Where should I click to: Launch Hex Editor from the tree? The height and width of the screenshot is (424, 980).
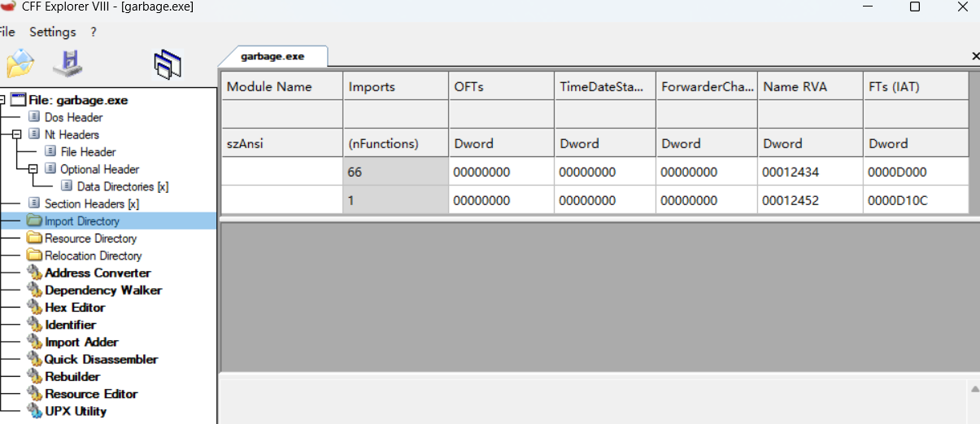(x=75, y=307)
